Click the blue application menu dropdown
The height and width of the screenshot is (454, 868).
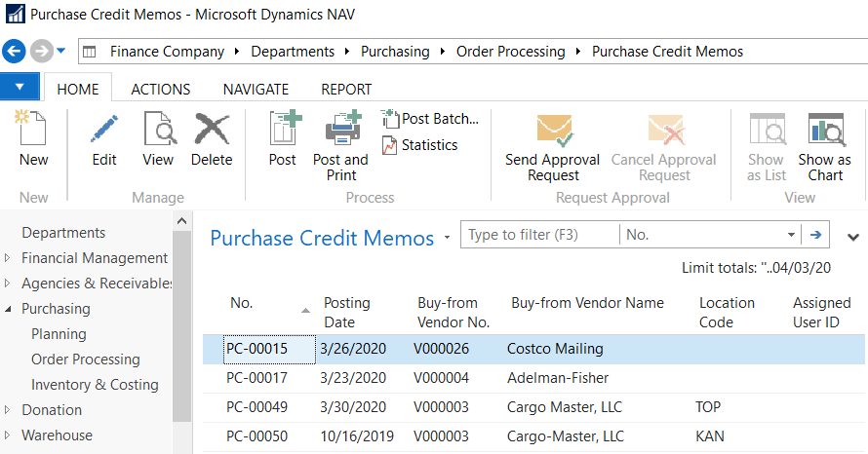coord(20,88)
